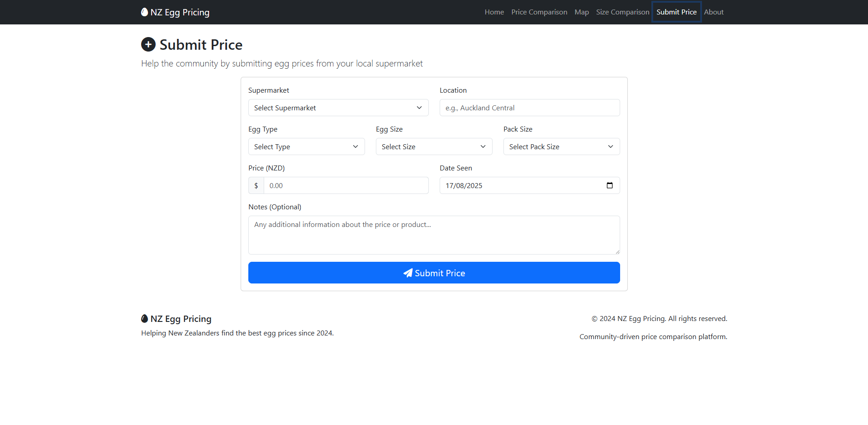The height and width of the screenshot is (425, 868).
Task: Click the egg logo icon in navbar
Action: click(x=144, y=12)
